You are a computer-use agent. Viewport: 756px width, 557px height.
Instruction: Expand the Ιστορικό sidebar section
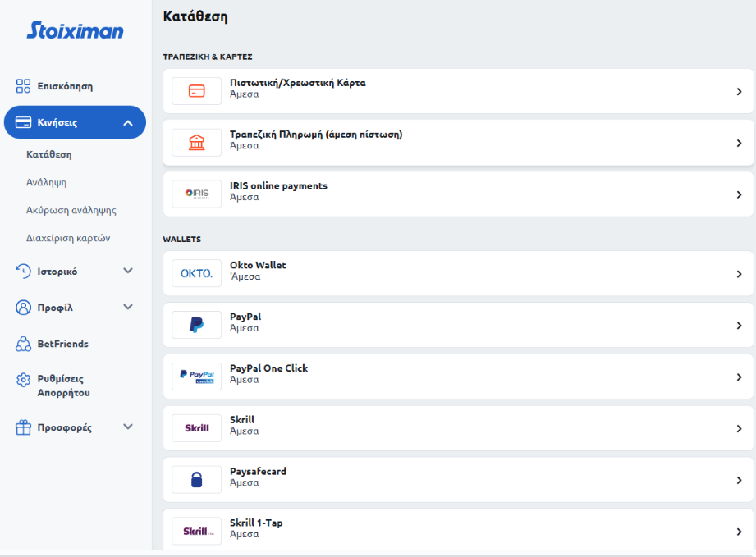click(x=128, y=271)
